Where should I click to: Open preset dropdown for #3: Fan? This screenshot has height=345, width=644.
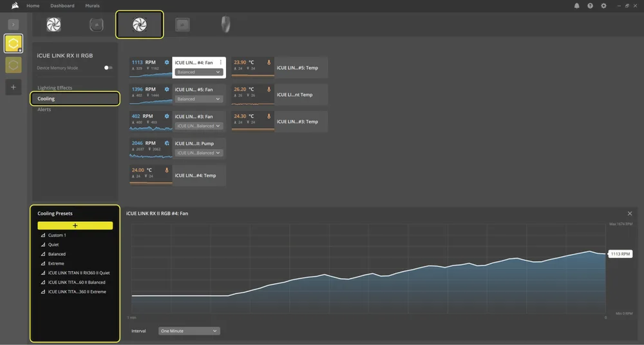pos(199,126)
